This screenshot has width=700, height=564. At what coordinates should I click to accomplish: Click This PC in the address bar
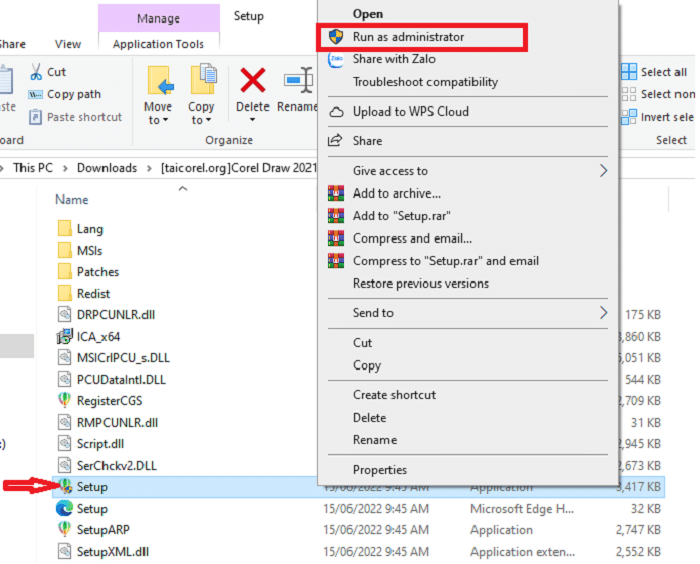tap(33, 168)
